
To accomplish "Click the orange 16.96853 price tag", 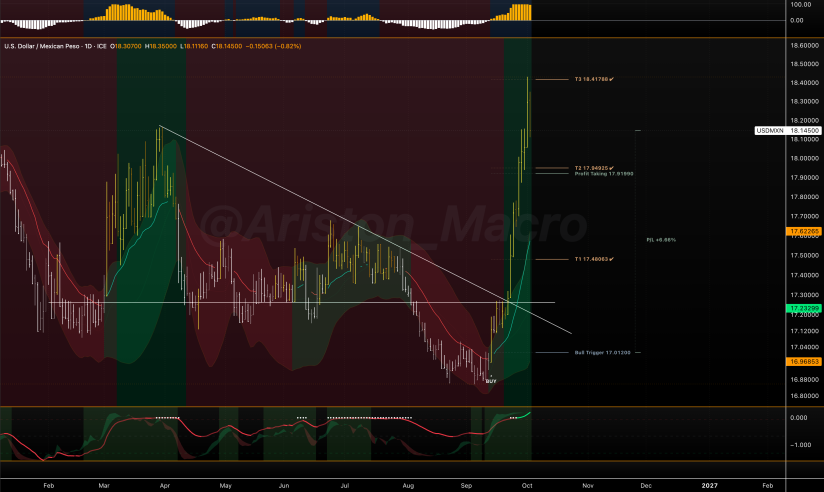I will point(803,362).
